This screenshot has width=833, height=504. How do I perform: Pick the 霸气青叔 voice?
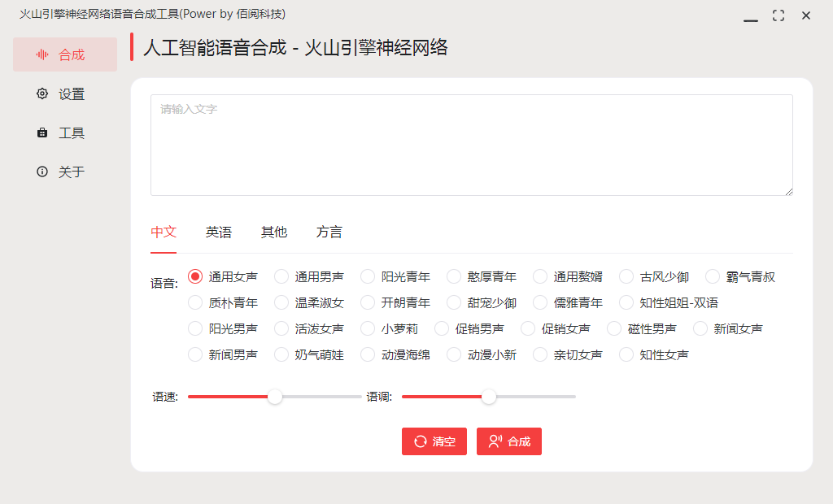pos(713,276)
